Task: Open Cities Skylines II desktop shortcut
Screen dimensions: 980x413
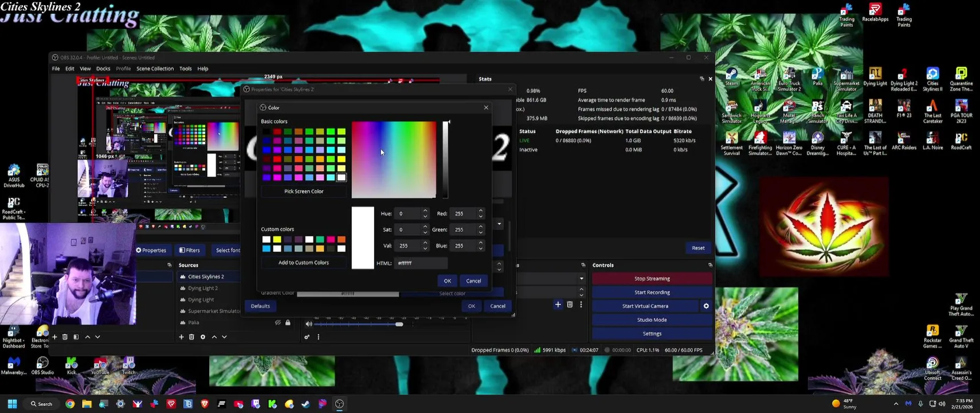Action: [932, 80]
